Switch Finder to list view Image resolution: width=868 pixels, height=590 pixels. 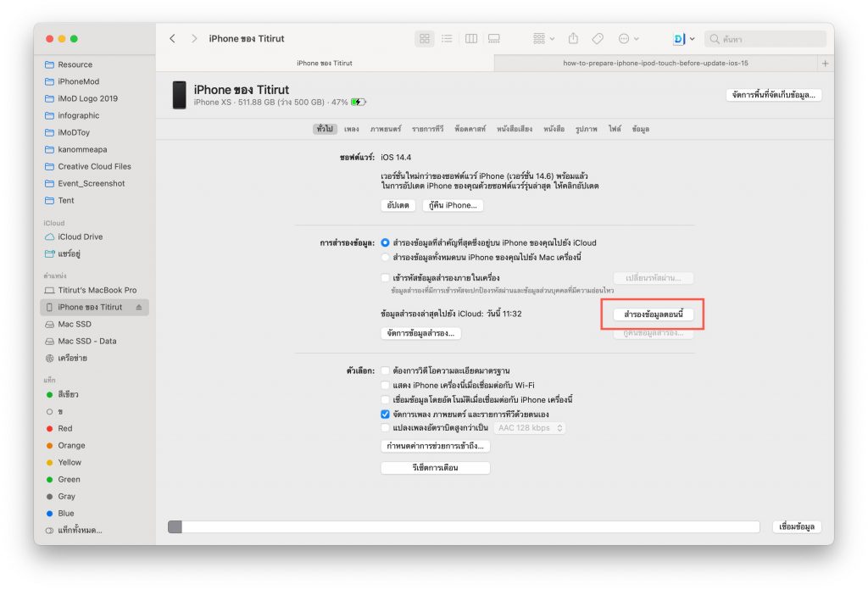pyautogui.click(x=447, y=39)
